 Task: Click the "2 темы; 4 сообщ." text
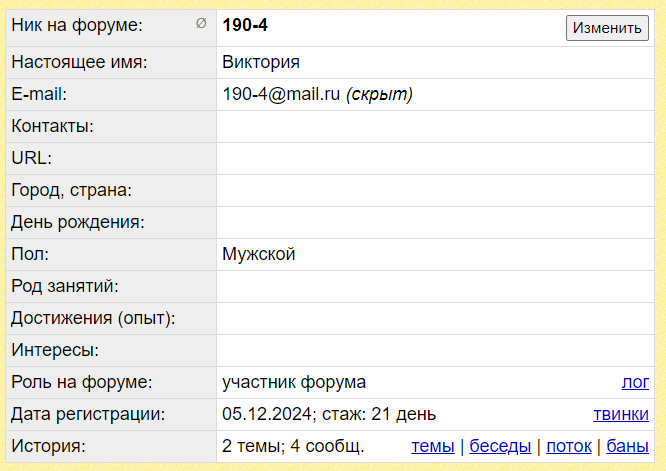pos(293,446)
